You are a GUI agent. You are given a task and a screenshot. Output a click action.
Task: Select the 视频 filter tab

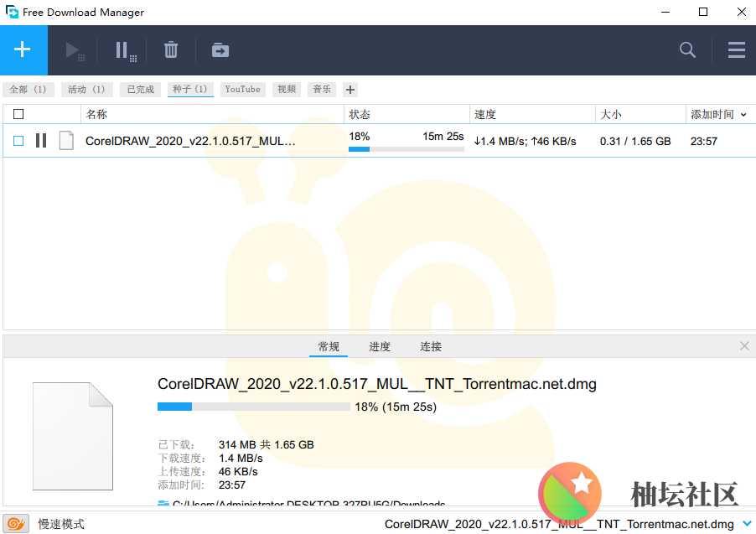point(287,89)
